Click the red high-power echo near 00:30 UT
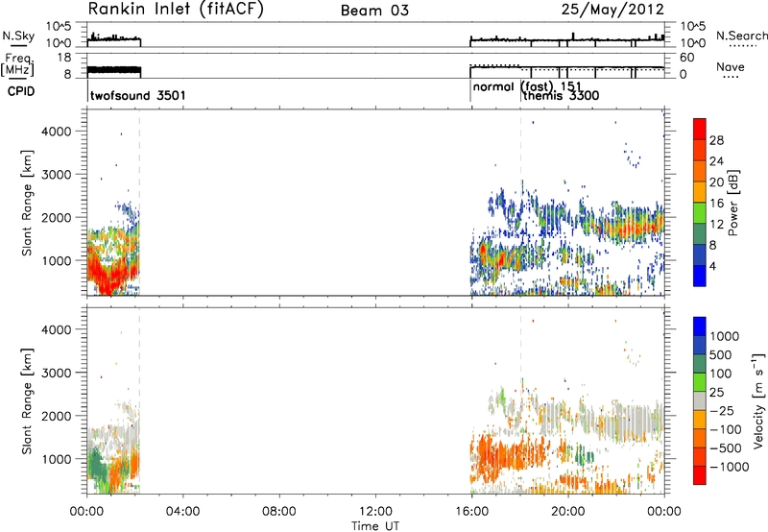The width and height of the screenshot is (768, 532). 104,277
